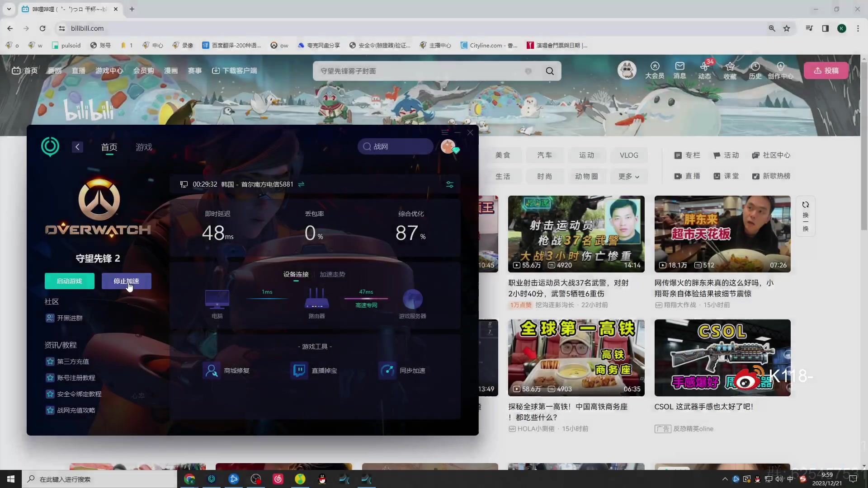The height and width of the screenshot is (488, 868).
Task: Bookmark page with Chrome star icon
Action: (787, 28)
